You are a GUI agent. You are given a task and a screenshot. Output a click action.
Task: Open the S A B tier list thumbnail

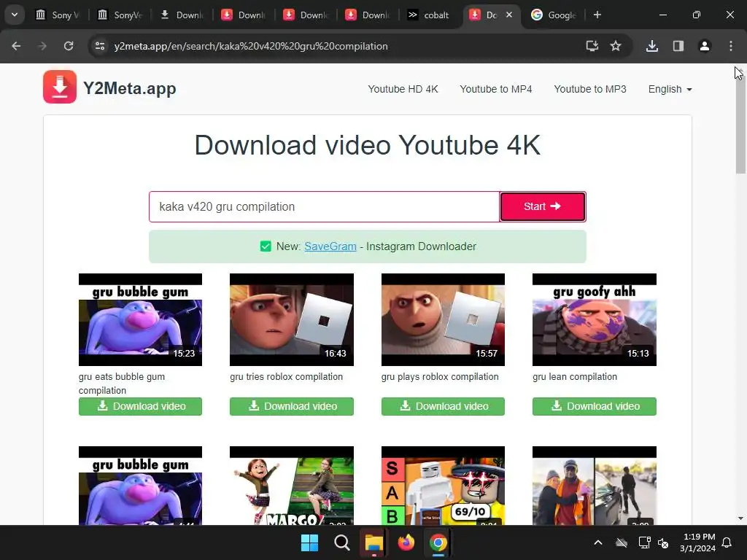tap(443, 486)
